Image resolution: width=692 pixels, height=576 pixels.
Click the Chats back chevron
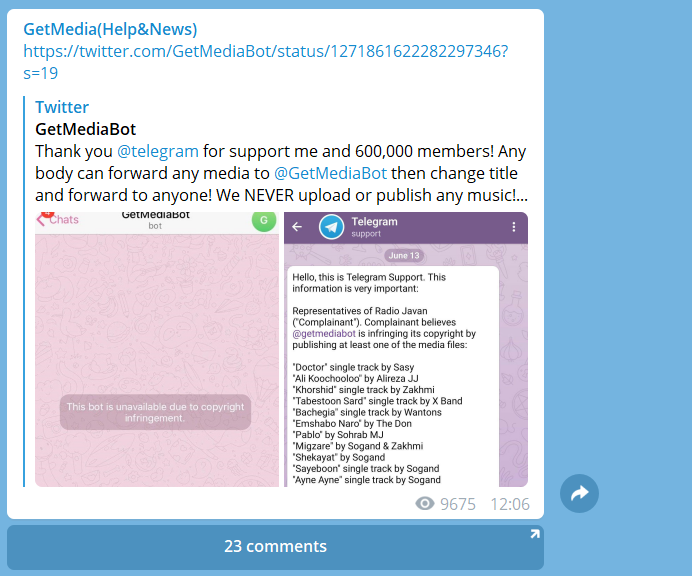click(41, 219)
